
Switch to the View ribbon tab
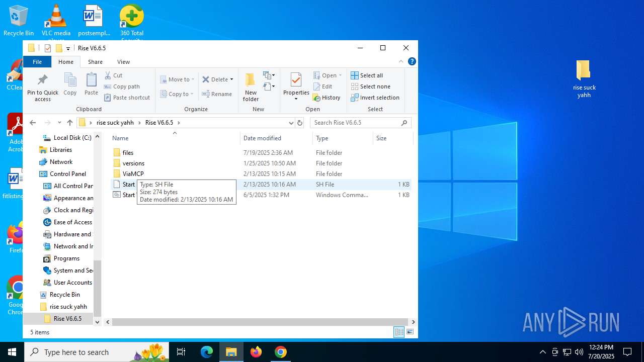(123, 62)
